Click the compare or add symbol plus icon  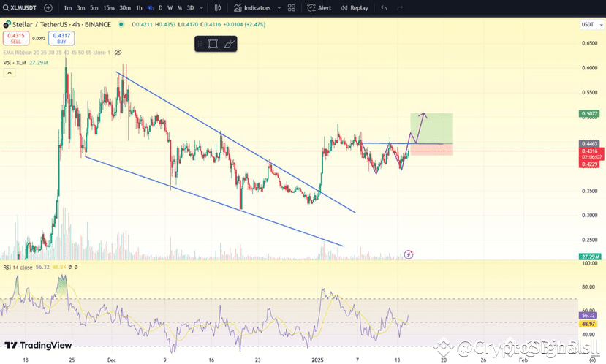click(48, 8)
